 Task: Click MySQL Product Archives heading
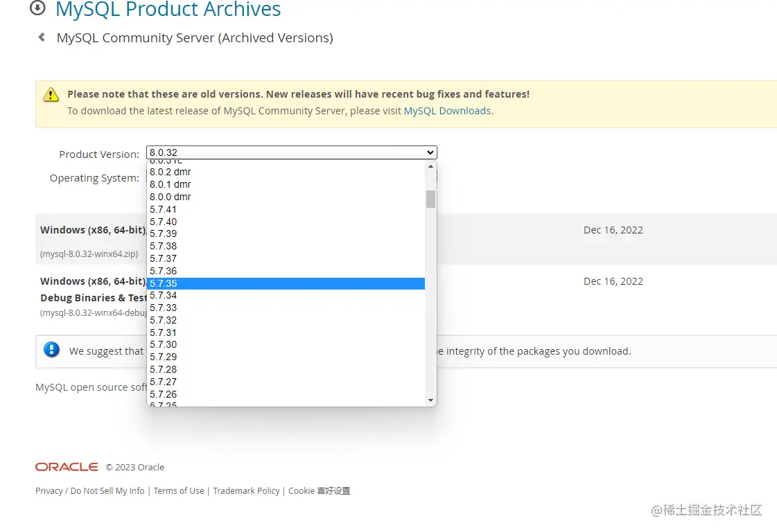point(168,9)
